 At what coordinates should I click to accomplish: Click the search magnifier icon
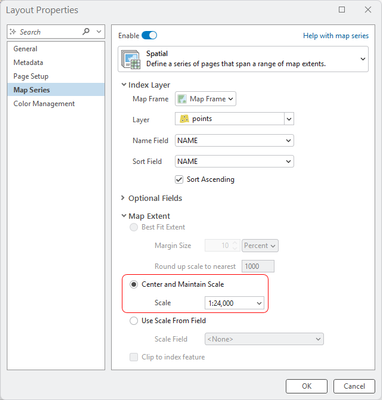[86, 32]
